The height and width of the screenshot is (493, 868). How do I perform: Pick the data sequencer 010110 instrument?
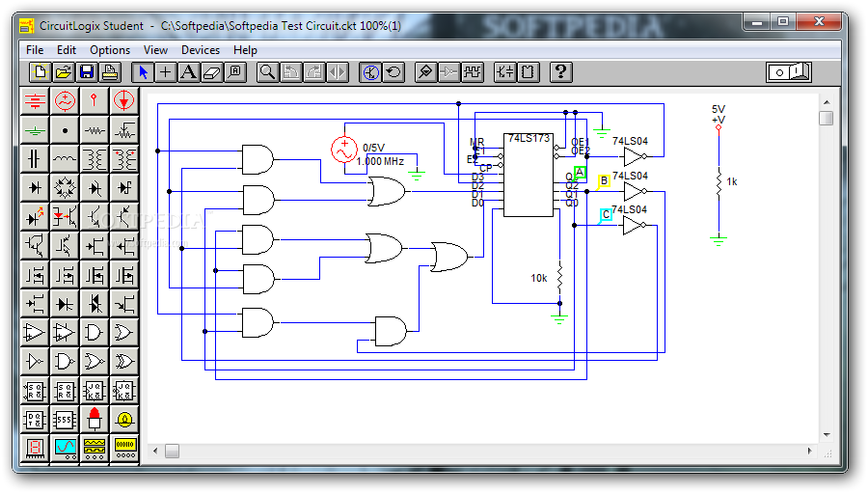pyautogui.click(x=124, y=449)
